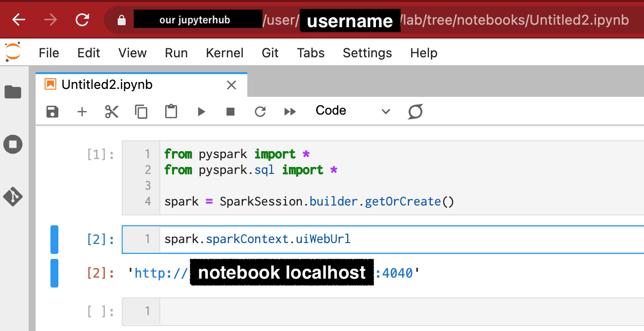Click the Jupyter logo icon

pos(13,52)
